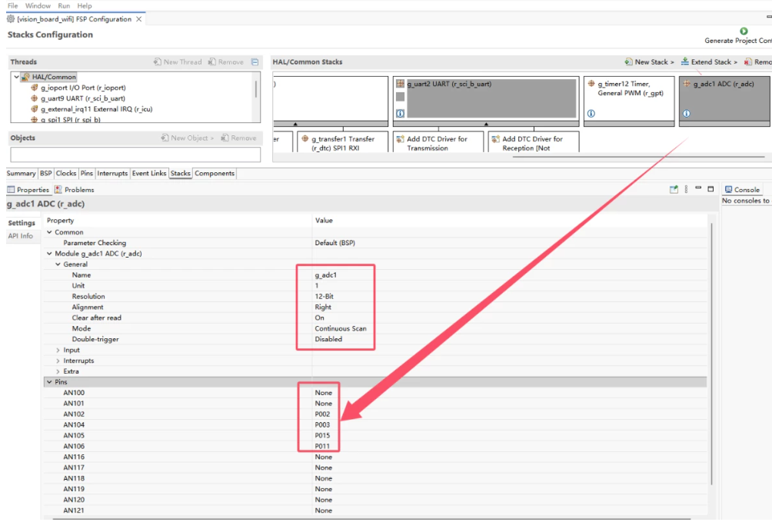Click the Clear after read value On
Screen dimensions: 772x532
[x=320, y=318]
